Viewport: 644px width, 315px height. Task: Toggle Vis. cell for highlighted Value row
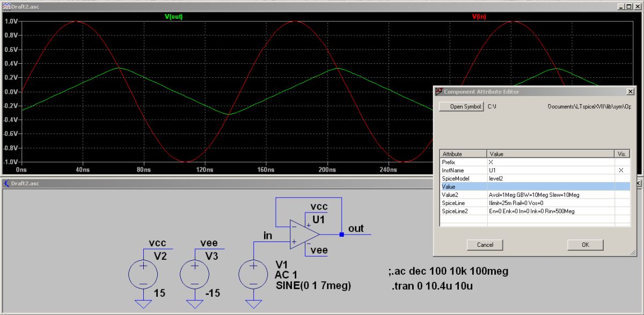coord(621,186)
